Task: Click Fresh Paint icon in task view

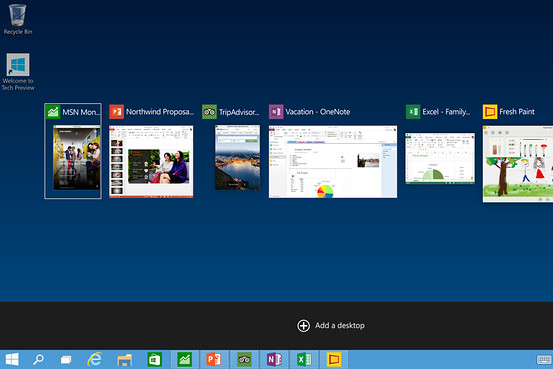Action: point(490,112)
